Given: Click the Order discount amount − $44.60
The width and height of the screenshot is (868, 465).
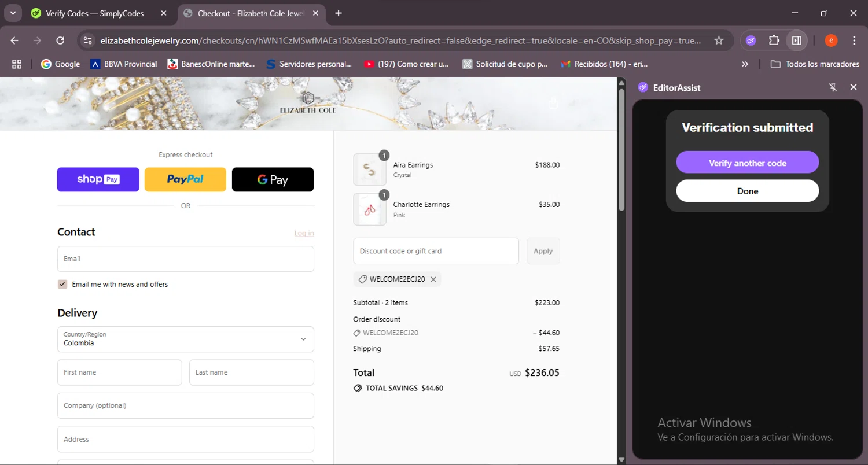Looking at the screenshot, I should point(546,333).
